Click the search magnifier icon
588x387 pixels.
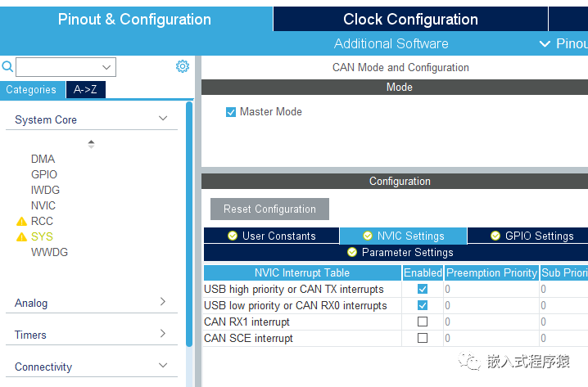[8, 67]
